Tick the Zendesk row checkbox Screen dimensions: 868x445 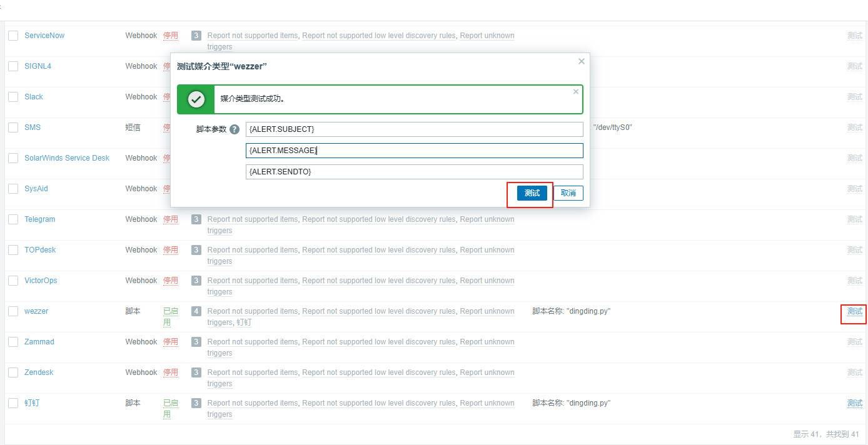pyautogui.click(x=13, y=372)
